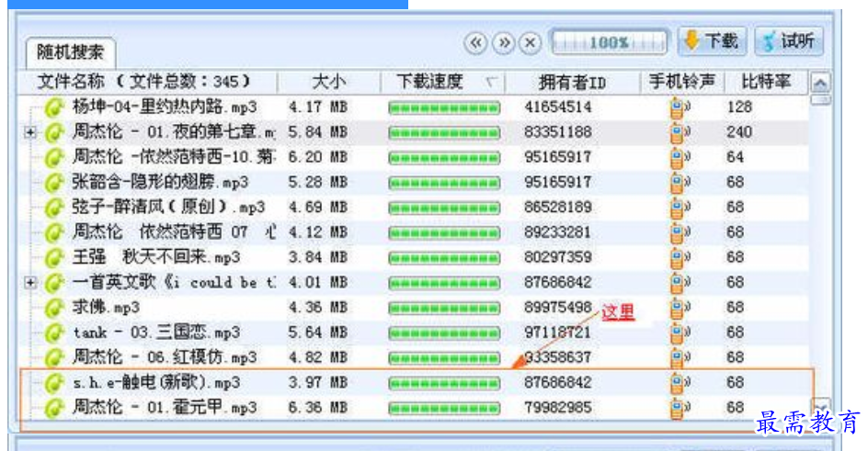
Task: Click the scrollbar up arrow
Action: coord(820,84)
